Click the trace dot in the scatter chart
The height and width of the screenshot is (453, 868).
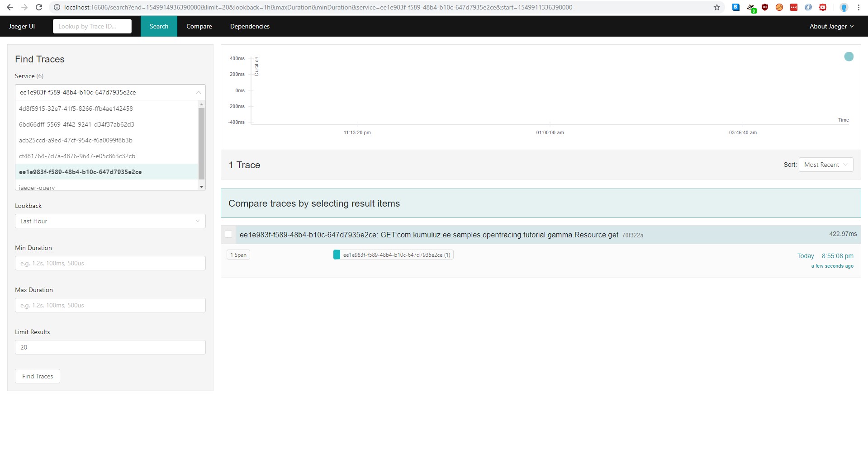849,57
